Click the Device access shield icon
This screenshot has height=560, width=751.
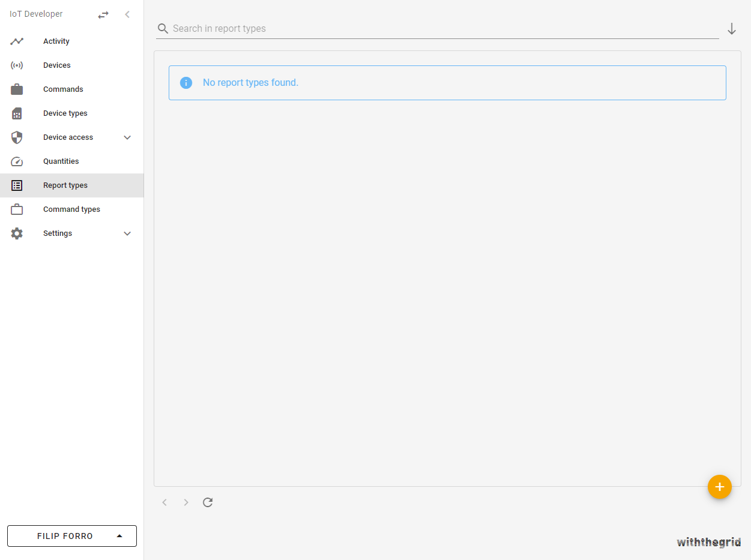16,137
